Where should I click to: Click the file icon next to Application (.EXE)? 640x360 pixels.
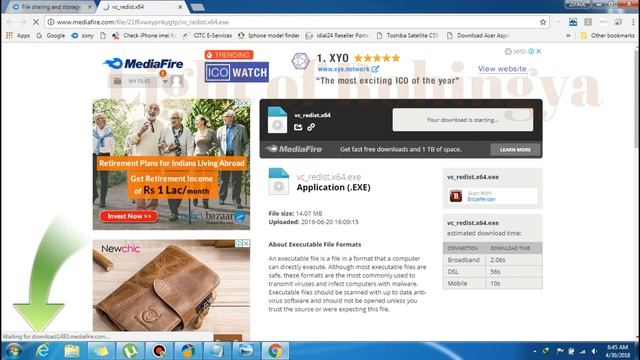click(278, 181)
